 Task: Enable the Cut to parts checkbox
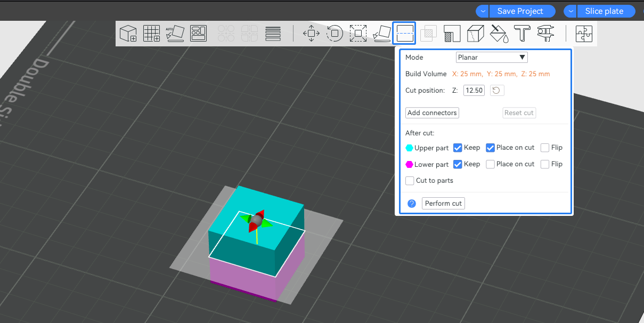tap(410, 181)
